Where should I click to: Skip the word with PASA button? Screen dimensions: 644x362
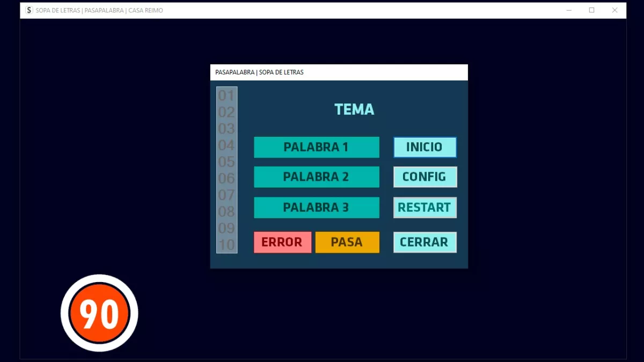347,242
